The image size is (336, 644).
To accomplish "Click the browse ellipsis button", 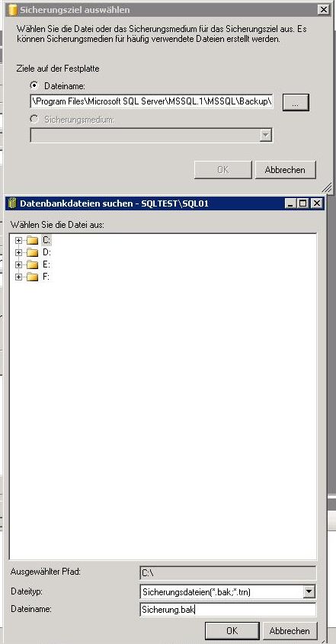I will (x=296, y=102).
